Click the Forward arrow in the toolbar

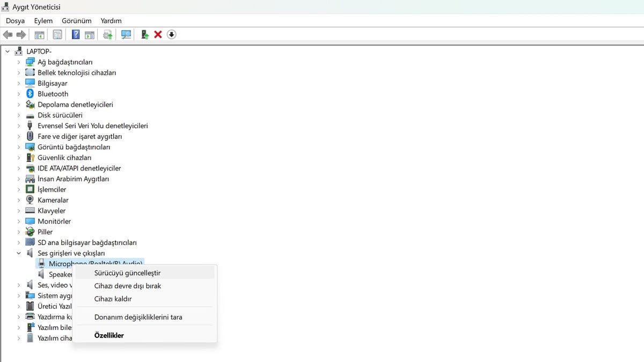point(21,35)
